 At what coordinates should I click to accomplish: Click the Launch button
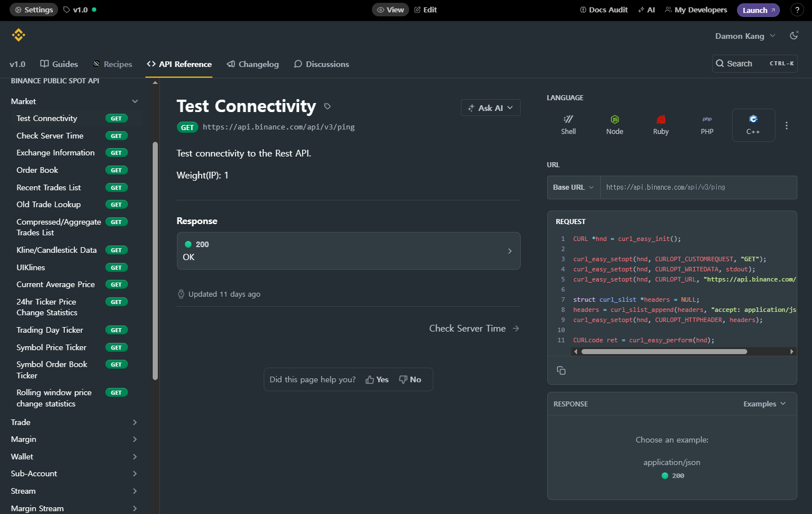pyautogui.click(x=758, y=10)
